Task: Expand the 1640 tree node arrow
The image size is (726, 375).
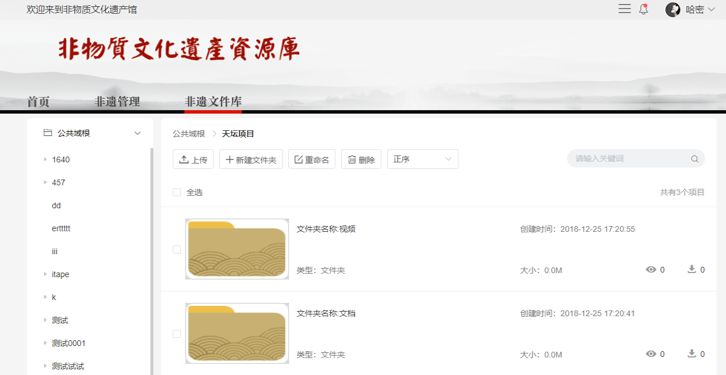Action: (x=45, y=159)
